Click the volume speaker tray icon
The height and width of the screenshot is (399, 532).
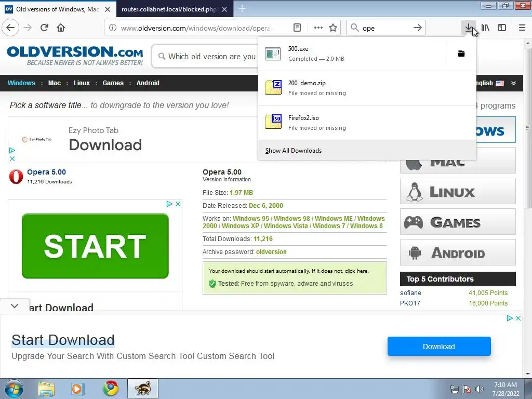click(x=480, y=389)
